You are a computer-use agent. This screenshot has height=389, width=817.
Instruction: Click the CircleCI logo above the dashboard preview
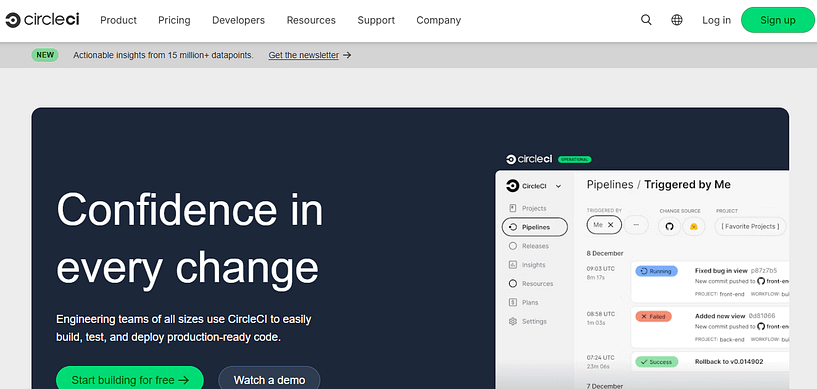[529, 159]
